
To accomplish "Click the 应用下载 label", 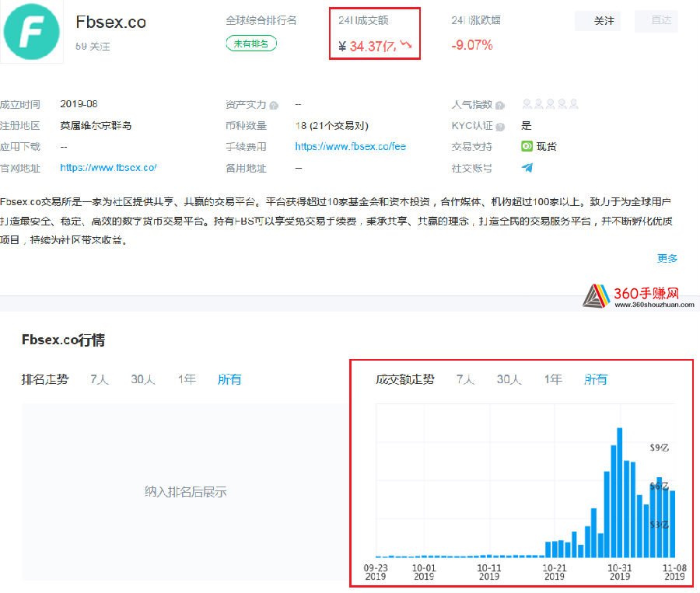I will pyautogui.click(x=20, y=147).
